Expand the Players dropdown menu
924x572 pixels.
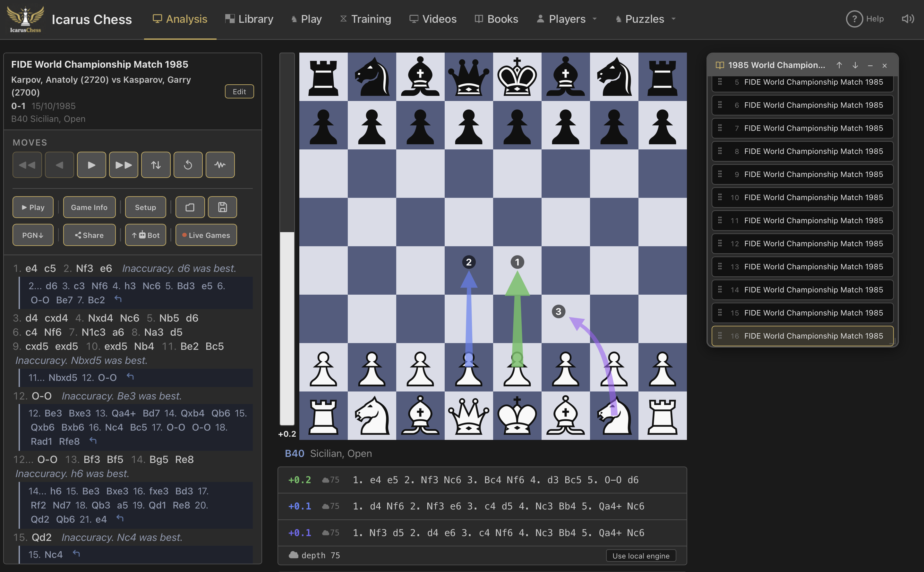click(x=567, y=19)
